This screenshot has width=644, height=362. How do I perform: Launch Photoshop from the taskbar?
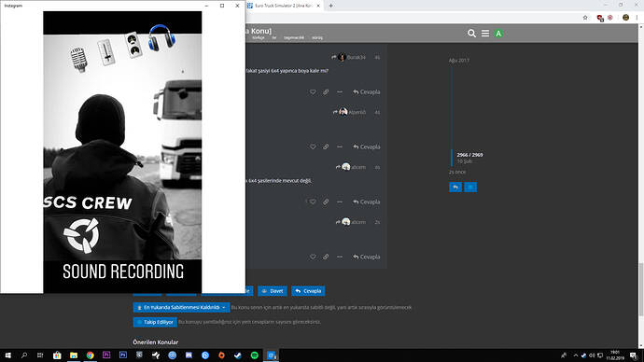pos(123,355)
